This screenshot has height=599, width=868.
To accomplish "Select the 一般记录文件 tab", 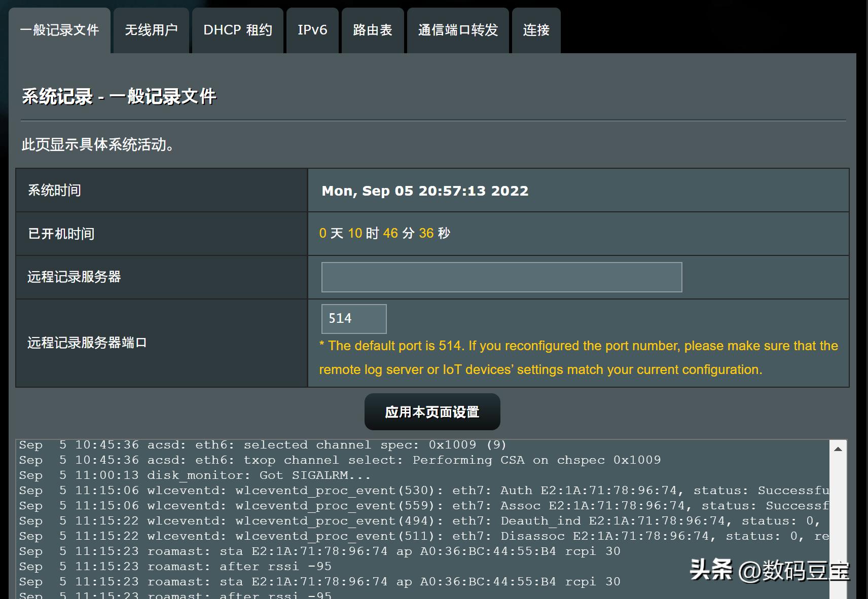I will tap(59, 30).
